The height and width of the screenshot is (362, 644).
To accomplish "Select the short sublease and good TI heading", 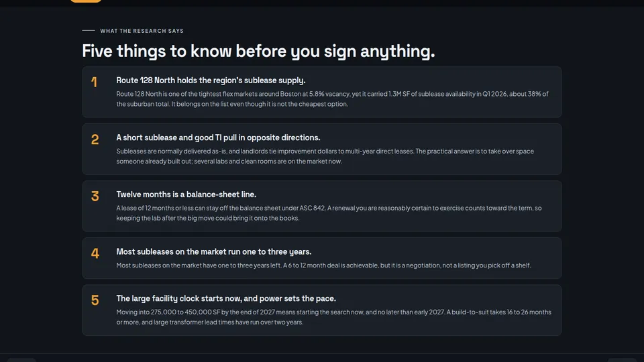I will tap(218, 137).
